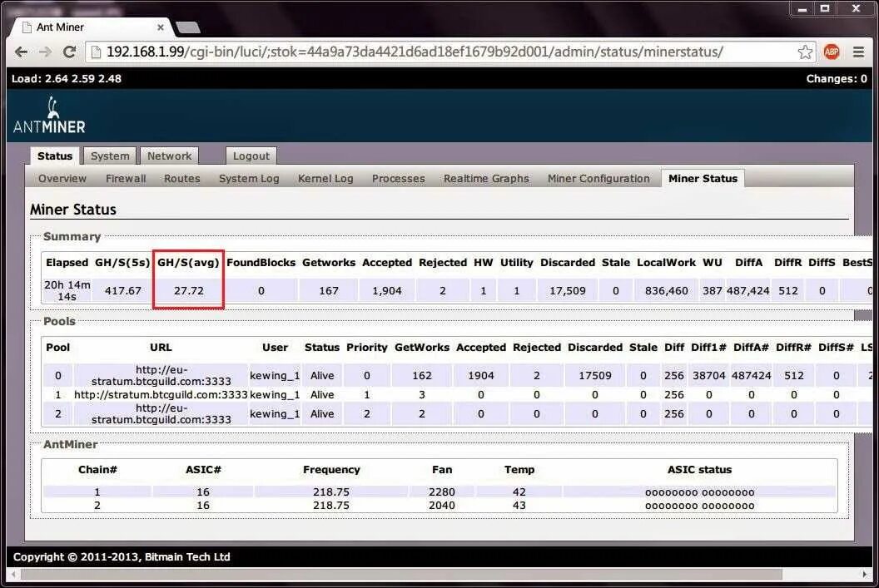Select the Miner Status sub-tab

(703, 179)
